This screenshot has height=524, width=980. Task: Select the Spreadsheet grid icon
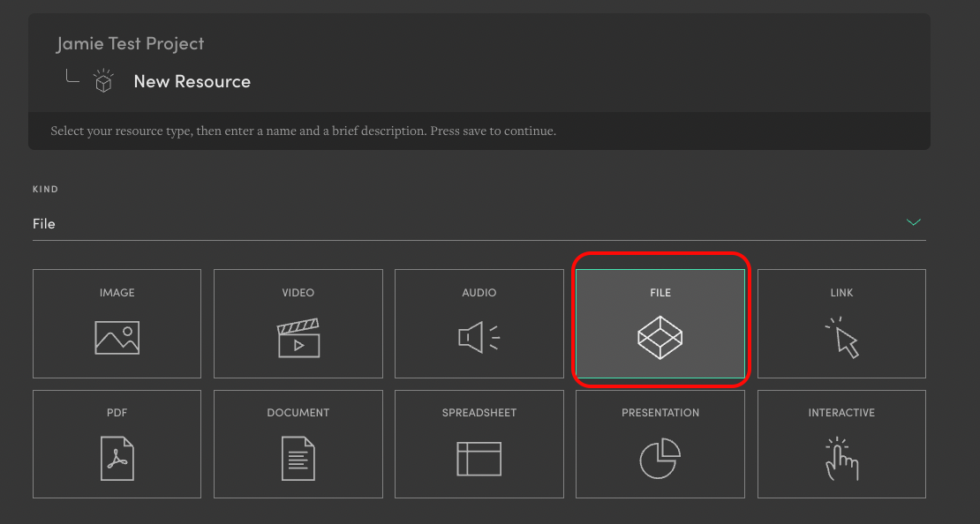coord(479,458)
